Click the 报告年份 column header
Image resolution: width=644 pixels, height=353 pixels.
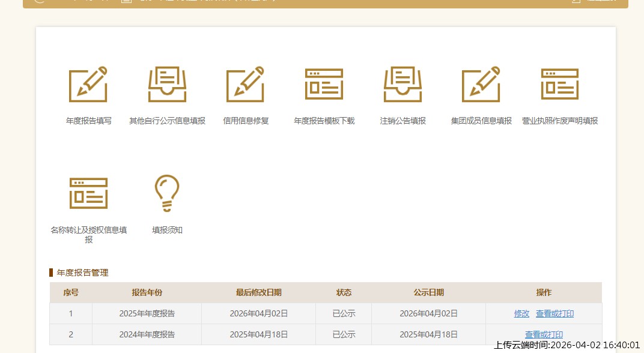tap(146, 293)
